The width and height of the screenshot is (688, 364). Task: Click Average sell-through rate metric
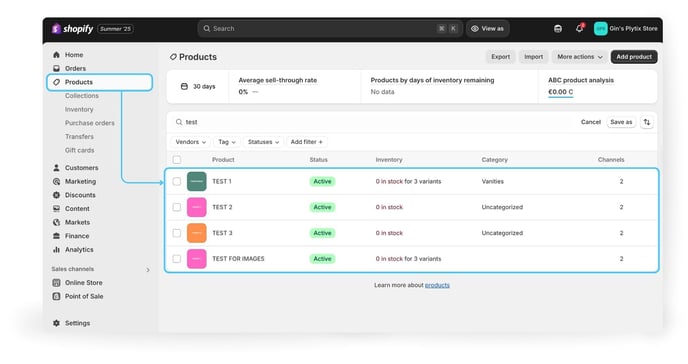pyautogui.click(x=278, y=80)
